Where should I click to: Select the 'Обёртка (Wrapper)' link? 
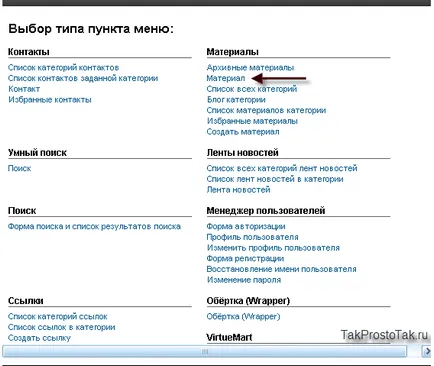(x=243, y=316)
